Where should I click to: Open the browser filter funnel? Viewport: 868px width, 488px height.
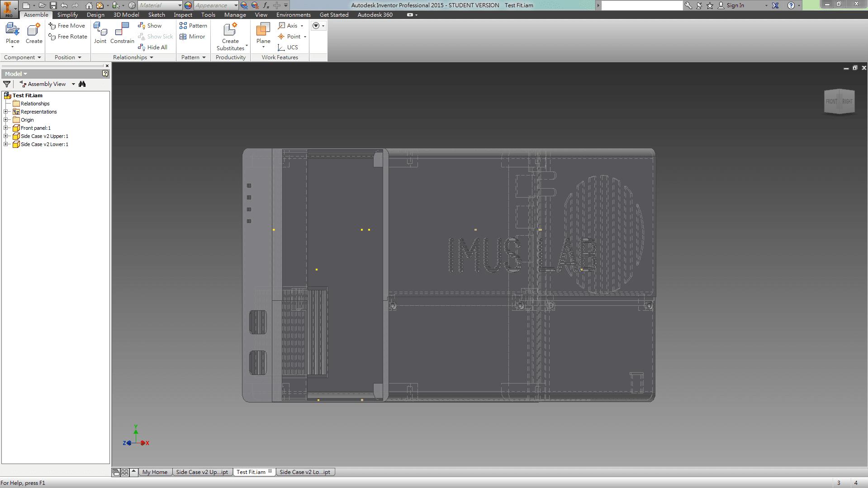point(7,84)
